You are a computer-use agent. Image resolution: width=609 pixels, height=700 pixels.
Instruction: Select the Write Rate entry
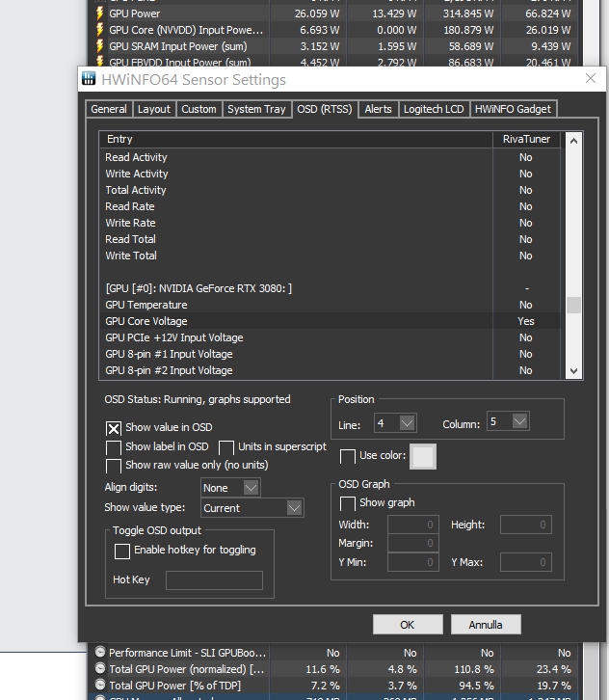331,223
